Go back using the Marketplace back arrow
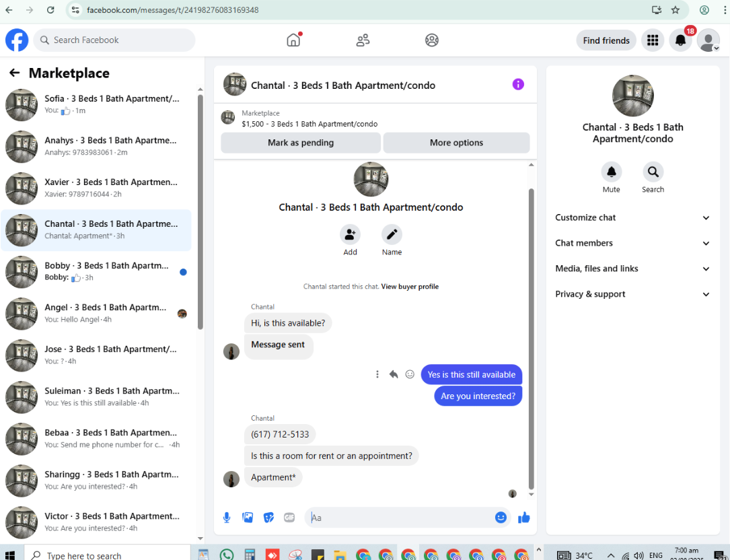 click(14, 73)
